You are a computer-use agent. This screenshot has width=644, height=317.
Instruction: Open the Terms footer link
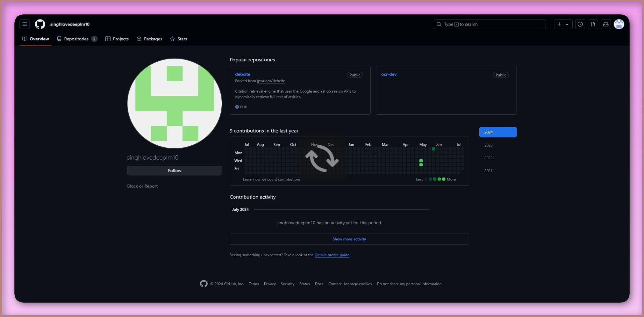[x=254, y=284]
